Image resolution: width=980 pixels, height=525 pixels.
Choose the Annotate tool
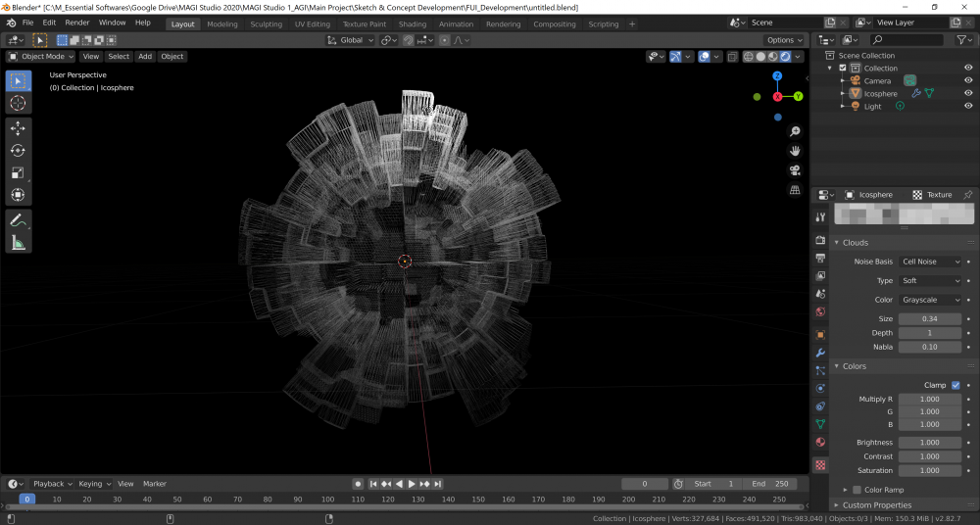(18, 220)
